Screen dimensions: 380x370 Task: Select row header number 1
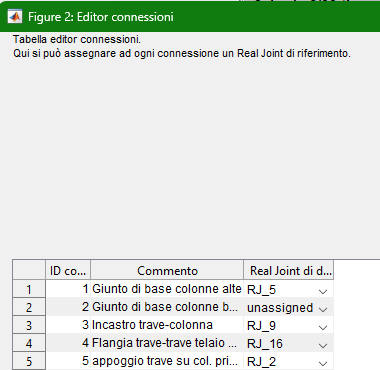pyautogui.click(x=29, y=289)
